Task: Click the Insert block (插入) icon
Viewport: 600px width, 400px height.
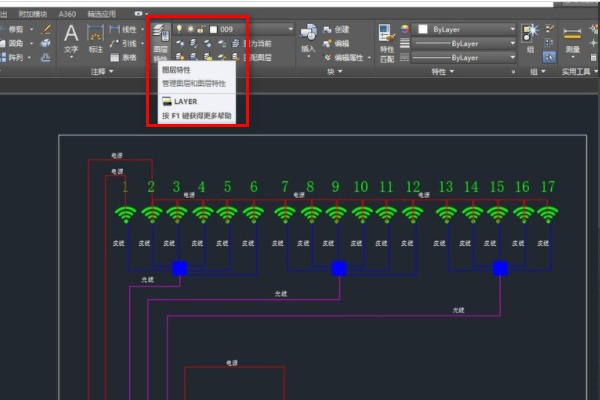Action: pos(308,38)
